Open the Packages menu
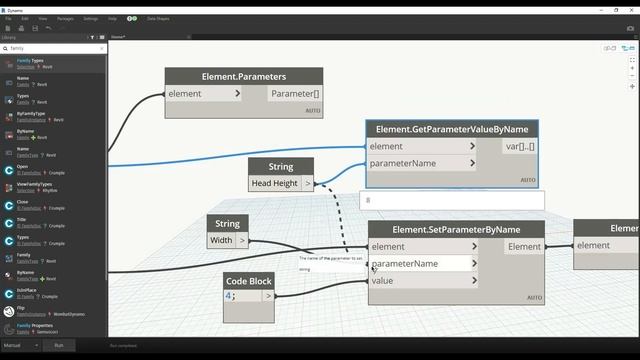Viewport: 640px width, 360px height. (x=65, y=19)
